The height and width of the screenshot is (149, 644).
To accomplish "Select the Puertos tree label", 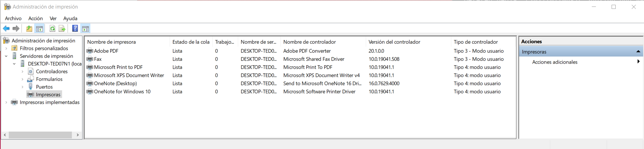I will (x=44, y=87).
